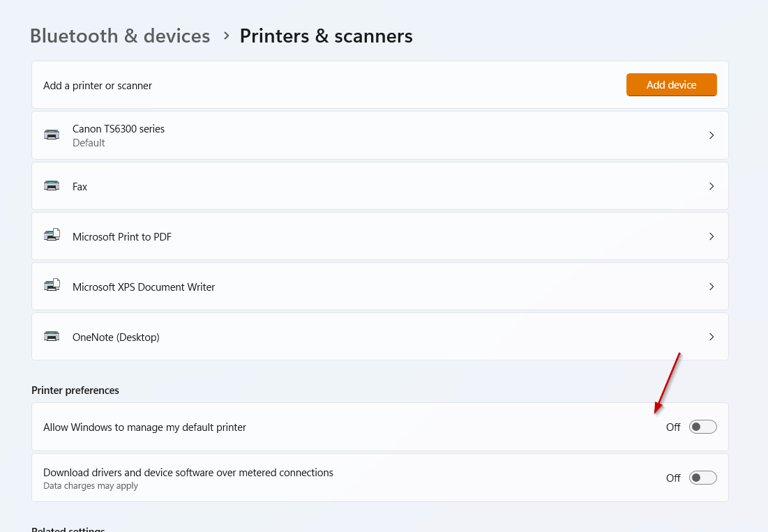Expand the Canon TS6300 series chevron
This screenshot has width=768, height=532.
pyautogui.click(x=711, y=135)
